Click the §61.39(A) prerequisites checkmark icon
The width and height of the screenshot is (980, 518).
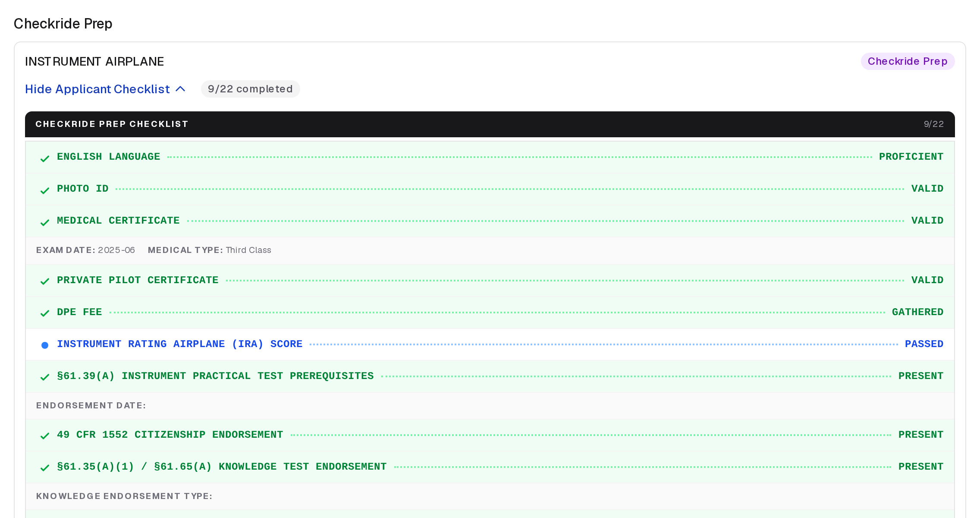coord(44,377)
